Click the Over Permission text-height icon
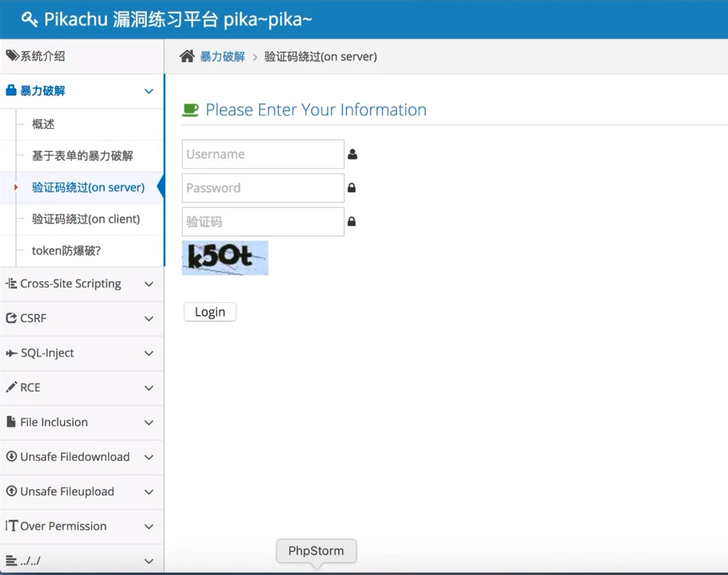Viewport: 728px width, 575px height. 11,526
